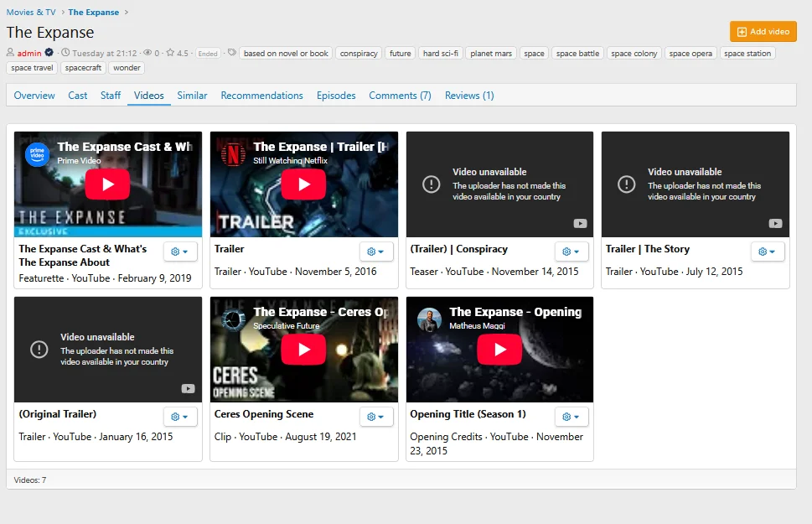Image resolution: width=812 pixels, height=524 pixels.
Task: Click the verified badge next to admin
Action: 49,52
